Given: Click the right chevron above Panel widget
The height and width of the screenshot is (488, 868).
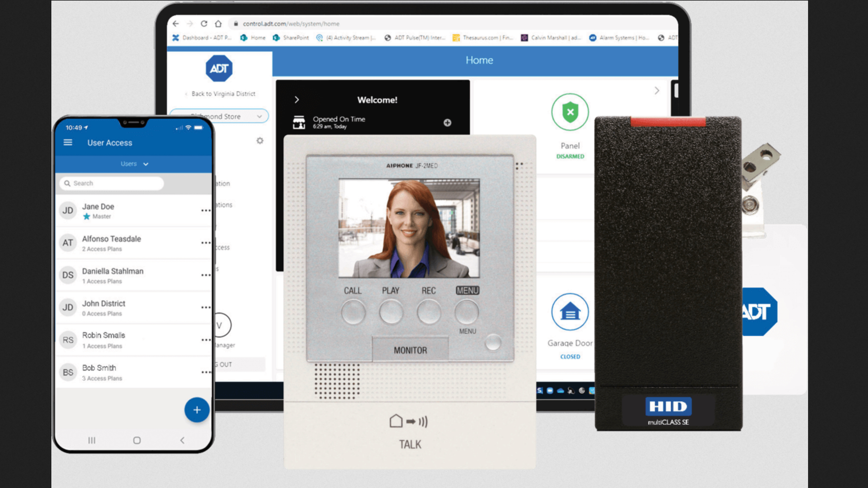Looking at the screenshot, I should pos(656,91).
